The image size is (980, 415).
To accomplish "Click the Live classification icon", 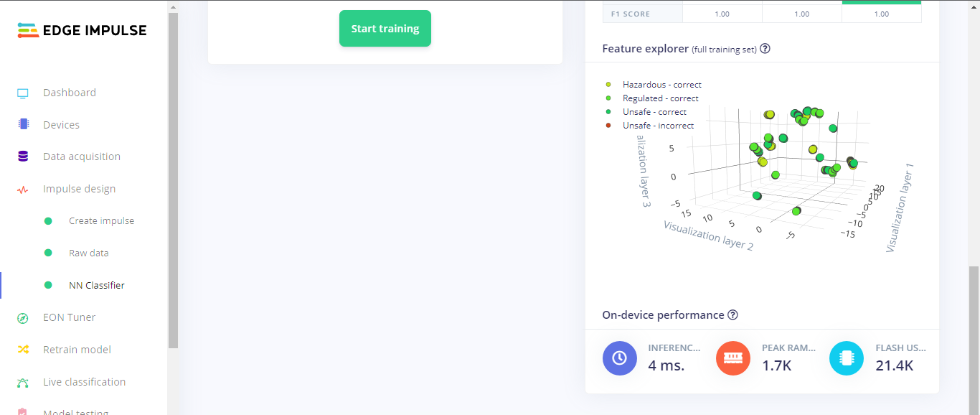I will [23, 382].
